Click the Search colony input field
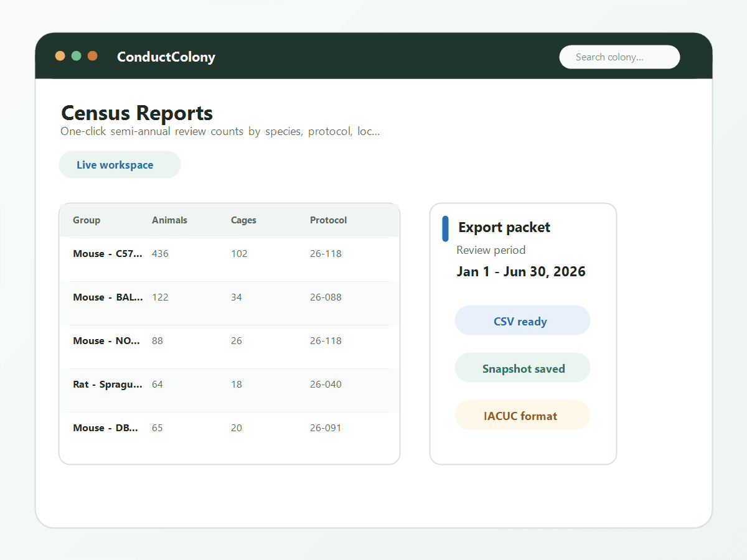The width and height of the screenshot is (747, 560). (619, 57)
